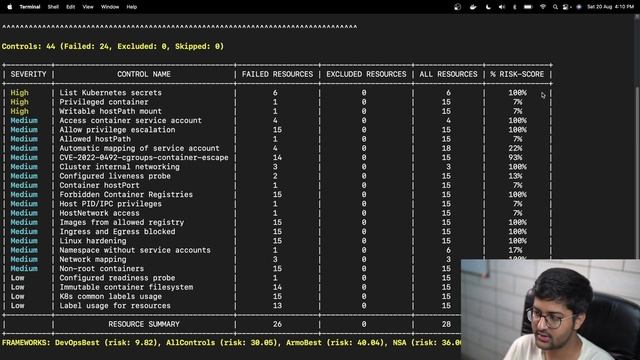Open the Docker whale menu bar icon
This screenshot has width=640, height=360.
473,7
